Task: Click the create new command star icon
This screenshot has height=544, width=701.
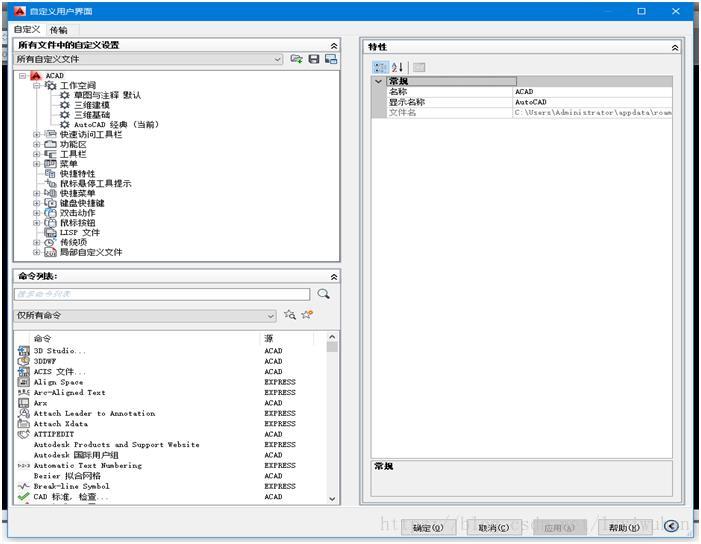Action: click(x=307, y=314)
